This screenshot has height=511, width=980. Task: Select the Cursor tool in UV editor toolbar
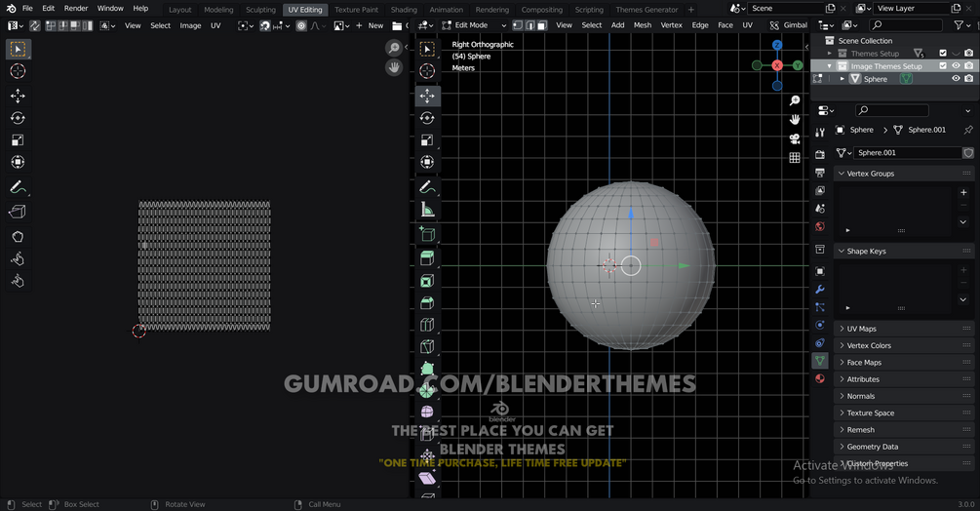coord(18,71)
